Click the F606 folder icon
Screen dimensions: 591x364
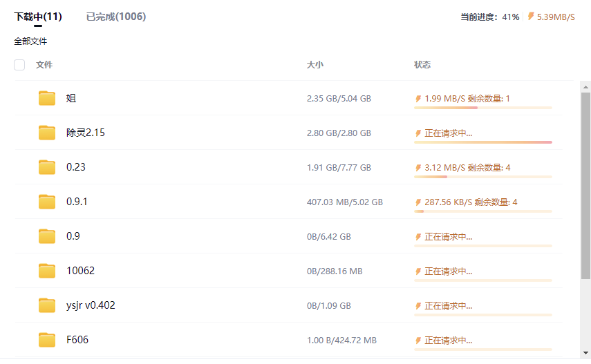(x=47, y=340)
